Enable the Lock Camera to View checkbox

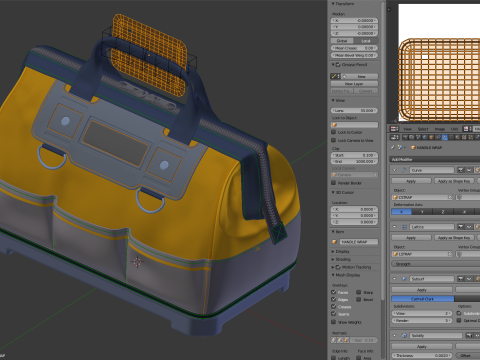tap(333, 140)
